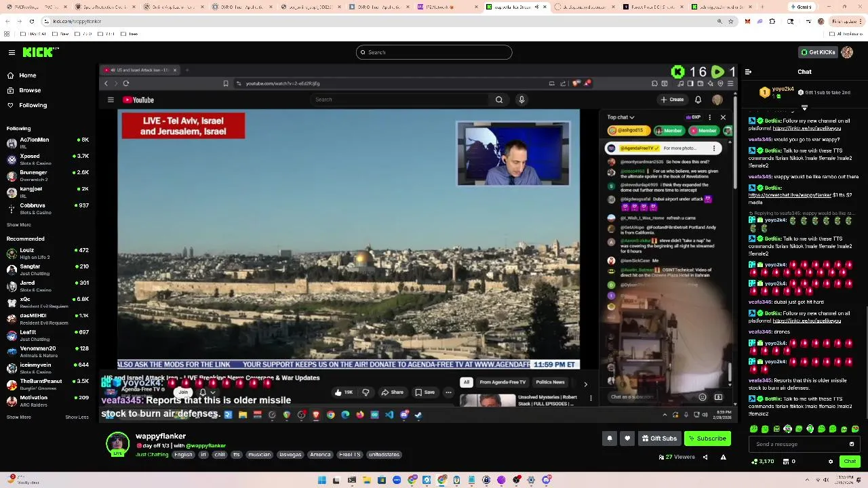Collapse Recommended with Show Less

coord(77,417)
